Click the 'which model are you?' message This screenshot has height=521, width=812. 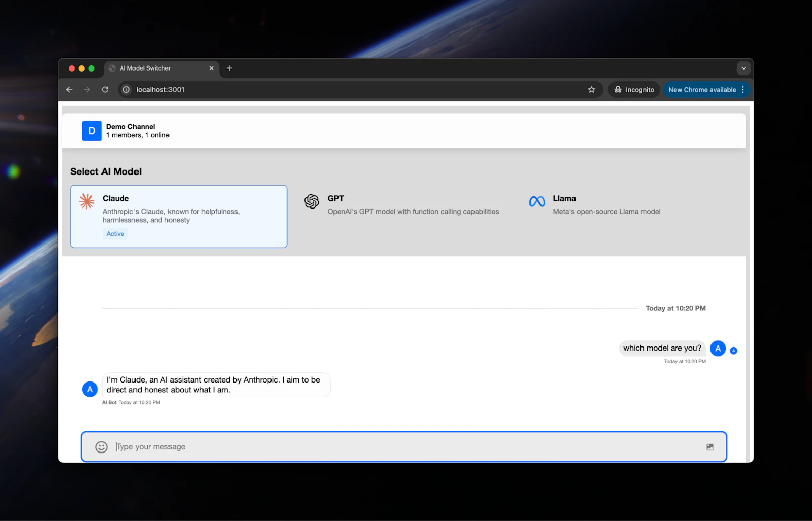pyautogui.click(x=662, y=348)
